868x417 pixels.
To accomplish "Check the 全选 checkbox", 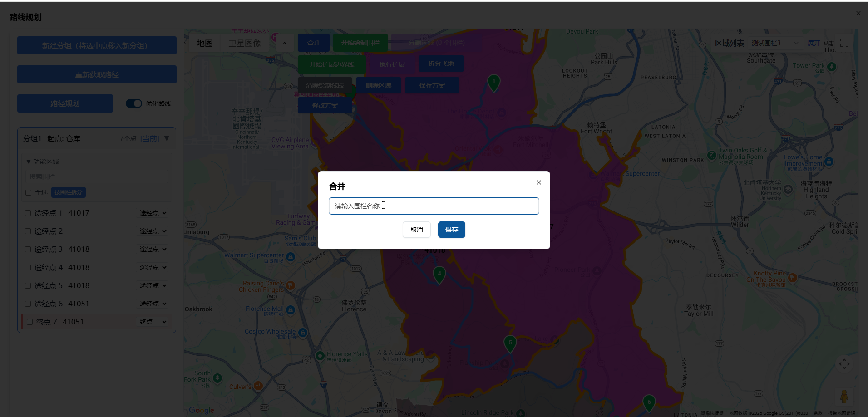I will (29, 192).
